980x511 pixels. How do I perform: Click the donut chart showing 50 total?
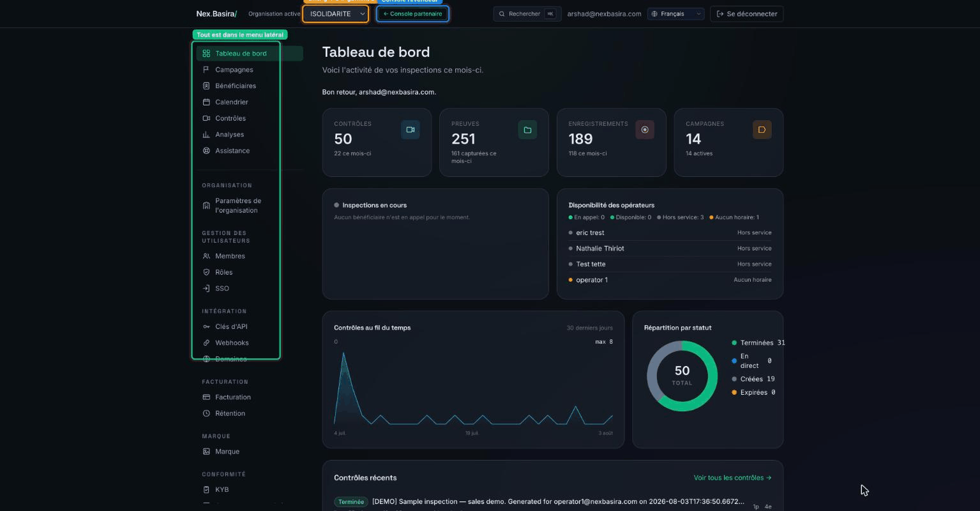[682, 376]
